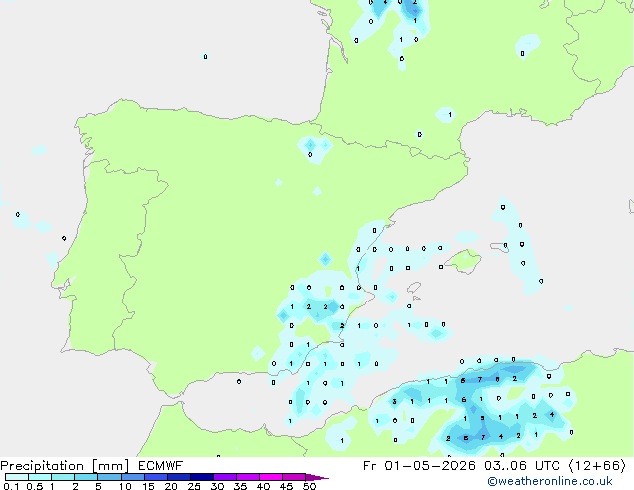Click the "15" legend label
The width and height of the screenshot is (634, 490).
148,486
